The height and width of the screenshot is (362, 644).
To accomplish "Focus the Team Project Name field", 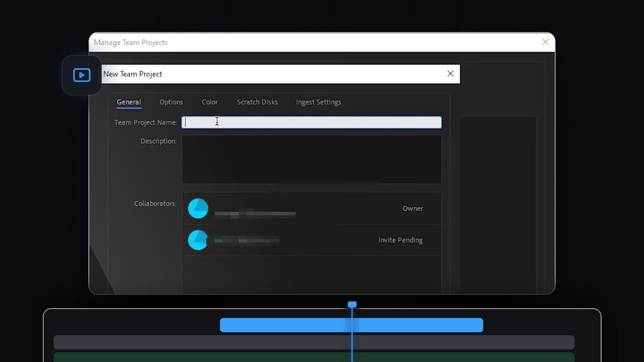I will pos(312,122).
